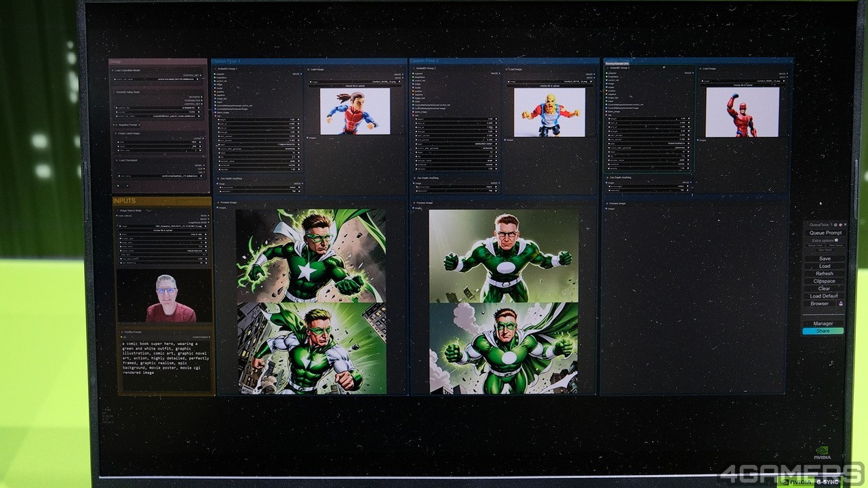Click the red action figure image
Viewport: 868px width, 488px height.
pos(743,112)
